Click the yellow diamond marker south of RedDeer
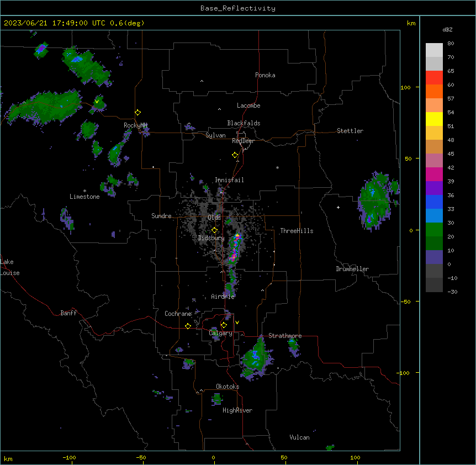 (x=235, y=155)
